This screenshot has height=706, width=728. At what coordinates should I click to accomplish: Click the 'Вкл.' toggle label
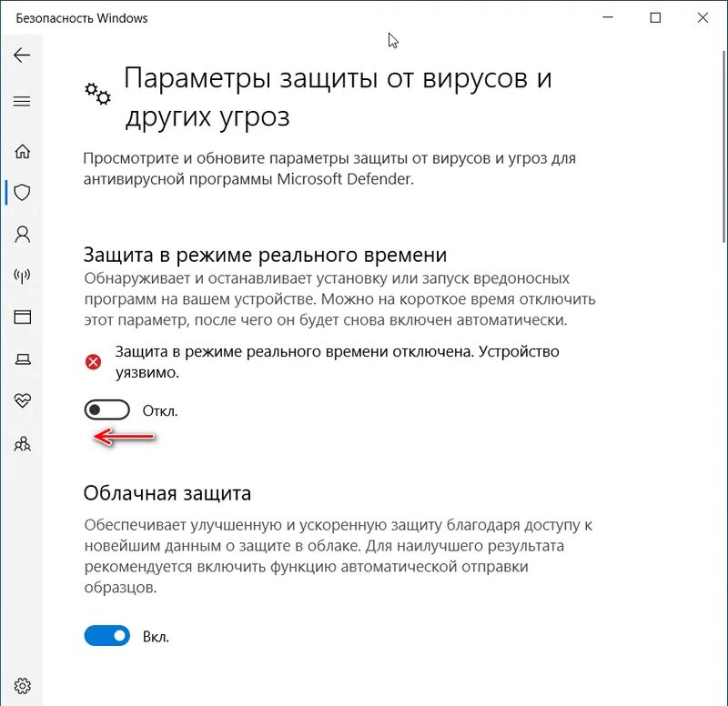coord(156,636)
